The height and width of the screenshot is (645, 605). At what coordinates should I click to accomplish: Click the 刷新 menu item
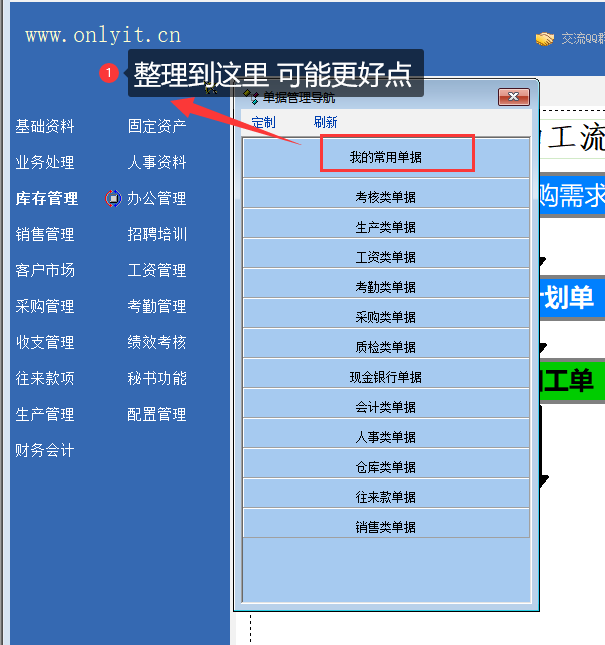tap(325, 122)
